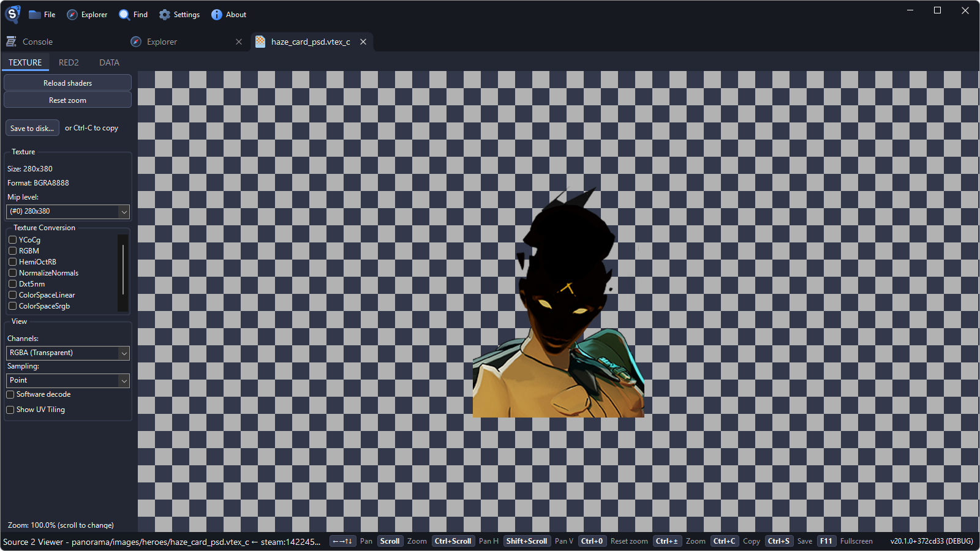The width and height of the screenshot is (980, 551).
Task: Open the Sampling dropdown
Action: point(68,381)
